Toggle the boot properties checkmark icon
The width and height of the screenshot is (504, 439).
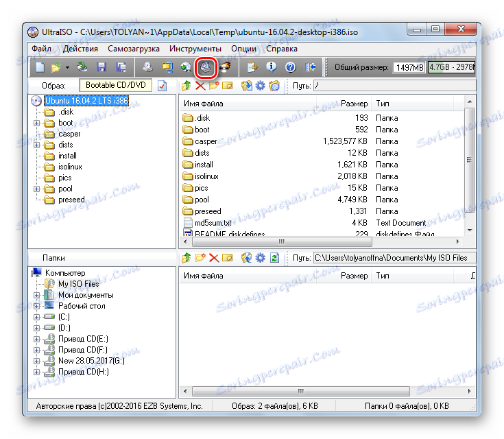pyautogui.click(x=163, y=86)
